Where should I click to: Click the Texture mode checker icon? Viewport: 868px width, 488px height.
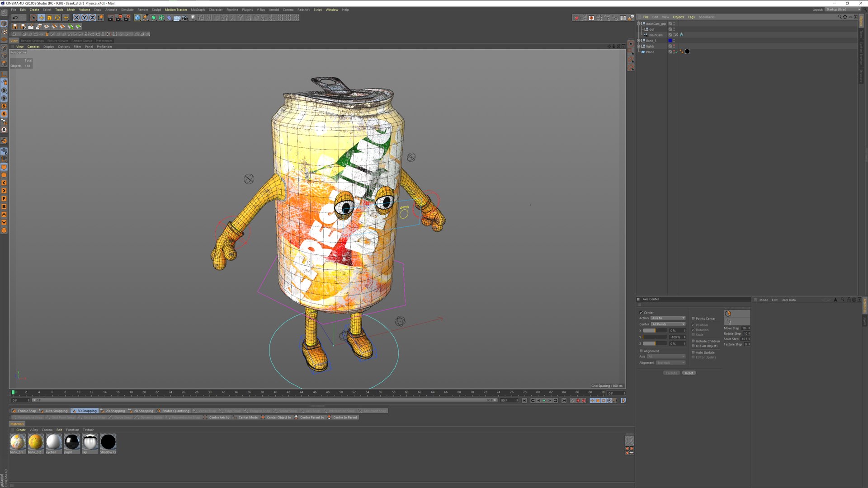point(4,32)
